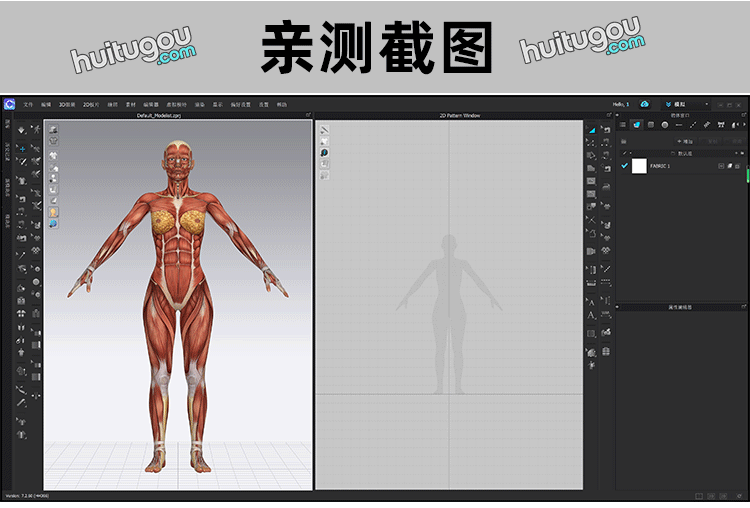Click the CLO application logo icon
This screenshot has width=750, height=508.
[9, 103]
